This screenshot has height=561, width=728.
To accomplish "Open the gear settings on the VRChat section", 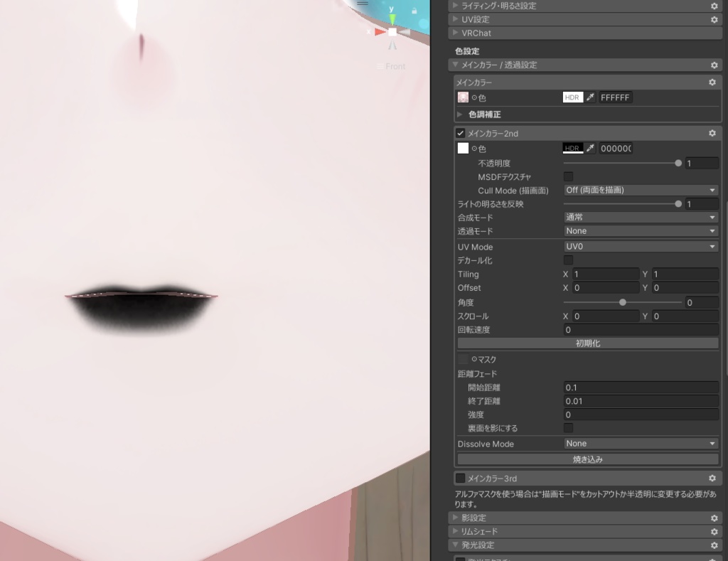I will (x=714, y=33).
